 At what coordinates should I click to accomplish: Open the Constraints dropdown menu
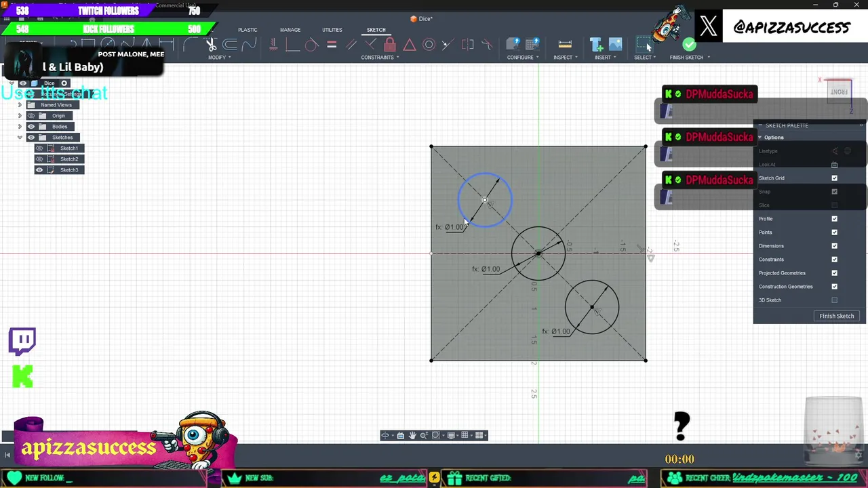point(380,58)
